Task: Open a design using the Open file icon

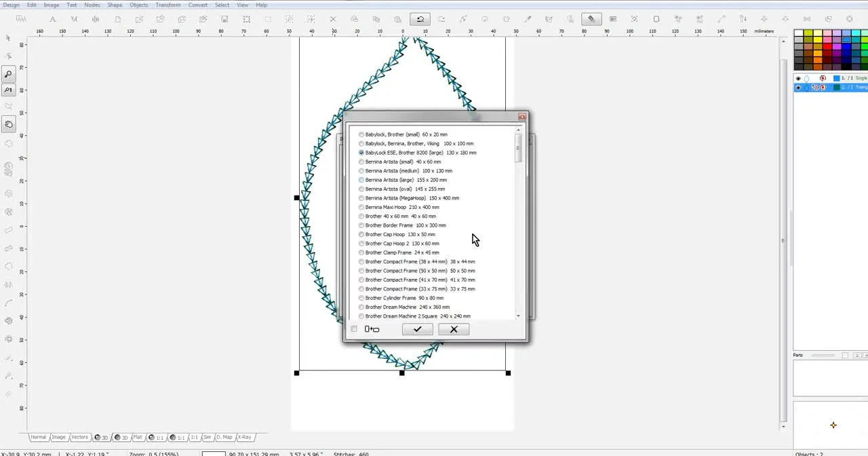Action: [x=139, y=19]
